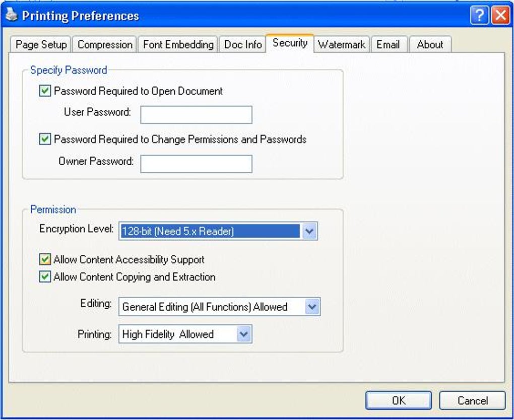Expand the Editing permissions dropdown
Screen dimensions: 514x420
[x=312, y=307]
